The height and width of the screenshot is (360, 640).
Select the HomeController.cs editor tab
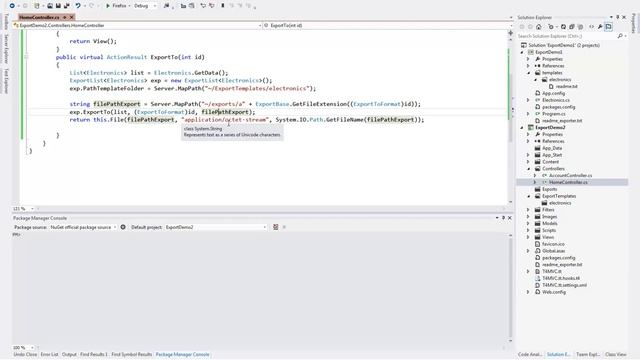40,17
